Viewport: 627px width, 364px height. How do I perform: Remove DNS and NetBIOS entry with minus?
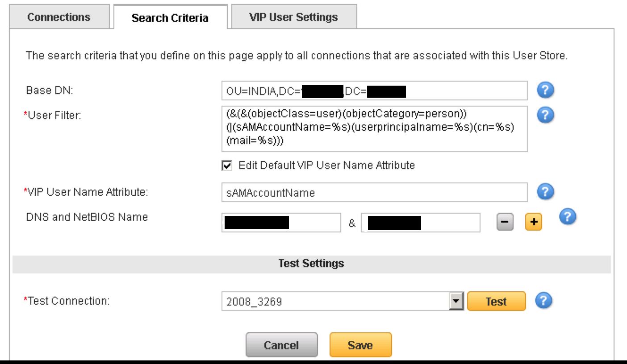point(505,222)
